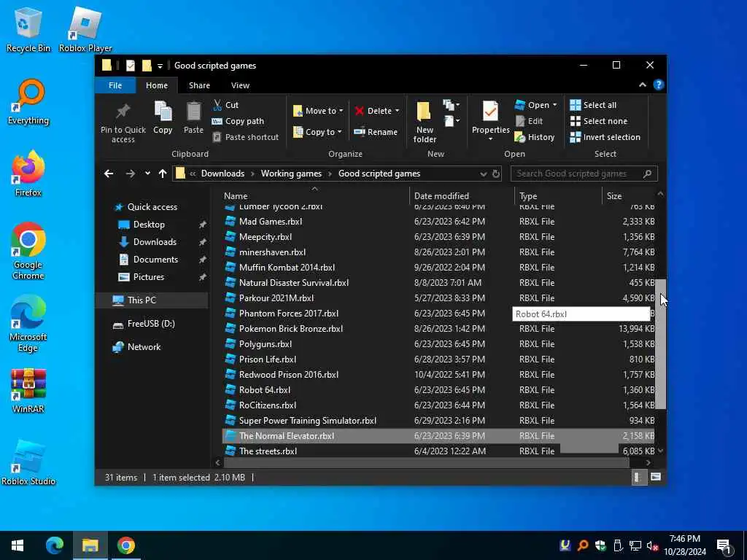Switch to Large icons view in status bar

point(656,477)
